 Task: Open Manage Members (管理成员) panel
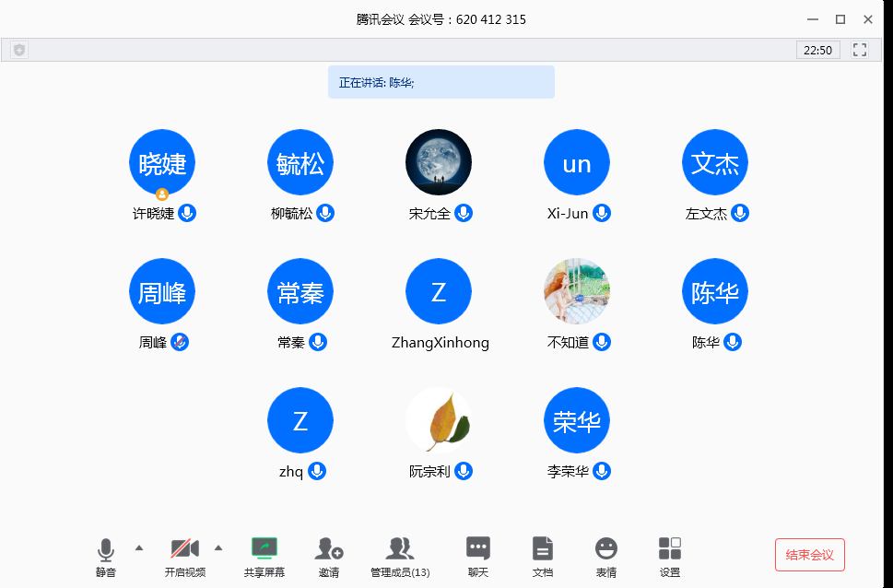point(399,550)
